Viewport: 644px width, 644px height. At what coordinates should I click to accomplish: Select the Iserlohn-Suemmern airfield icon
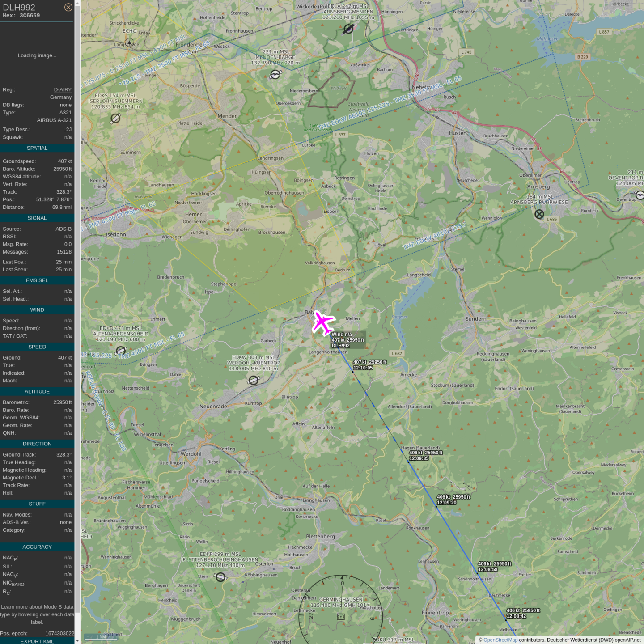coord(115,118)
